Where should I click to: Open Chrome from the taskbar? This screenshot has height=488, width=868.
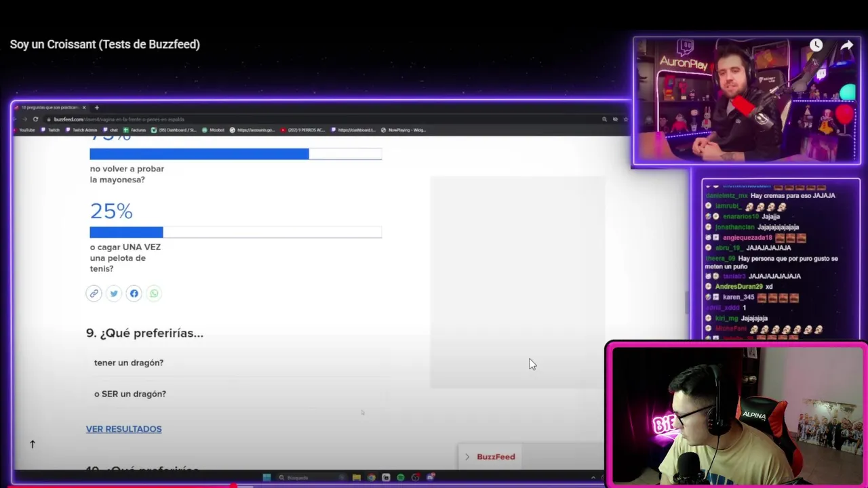(372, 478)
